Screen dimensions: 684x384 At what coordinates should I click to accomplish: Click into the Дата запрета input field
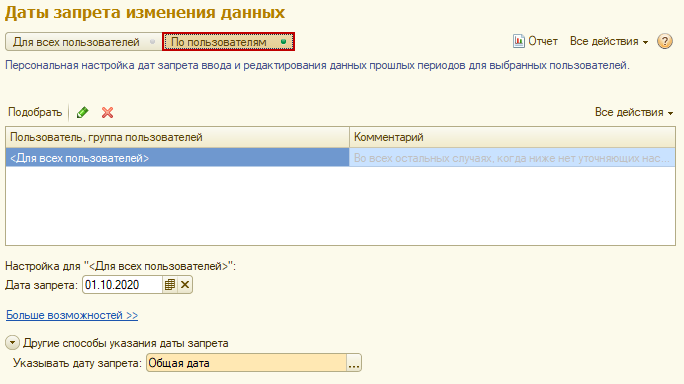[123, 285]
